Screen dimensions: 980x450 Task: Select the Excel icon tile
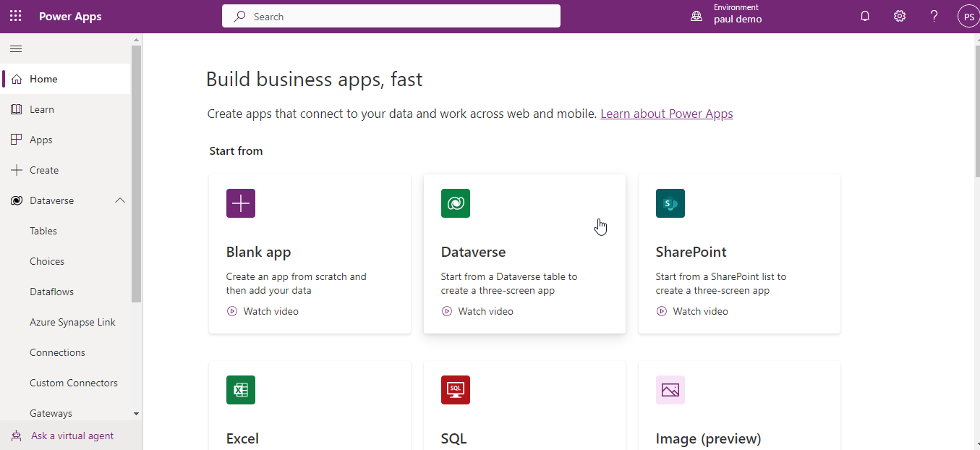point(240,390)
